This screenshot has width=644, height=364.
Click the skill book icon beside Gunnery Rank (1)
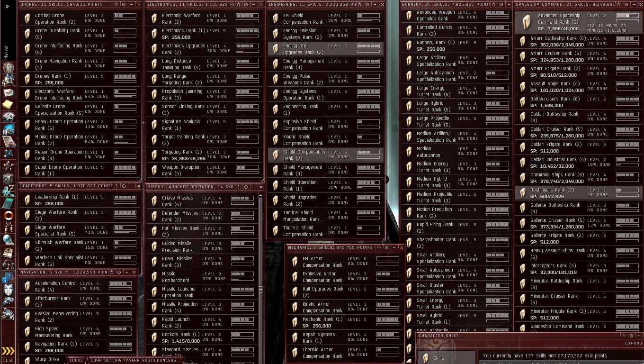coord(409,45)
